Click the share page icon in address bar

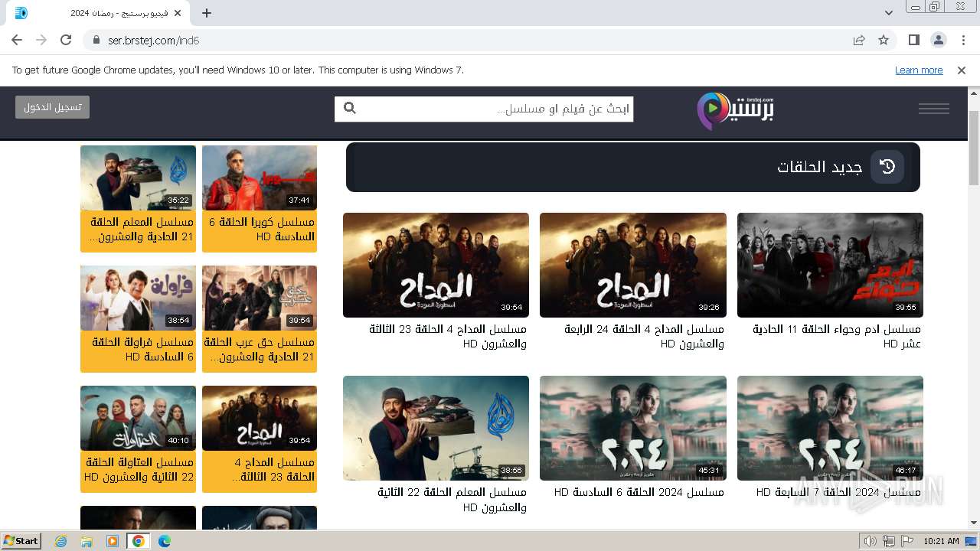point(859,41)
